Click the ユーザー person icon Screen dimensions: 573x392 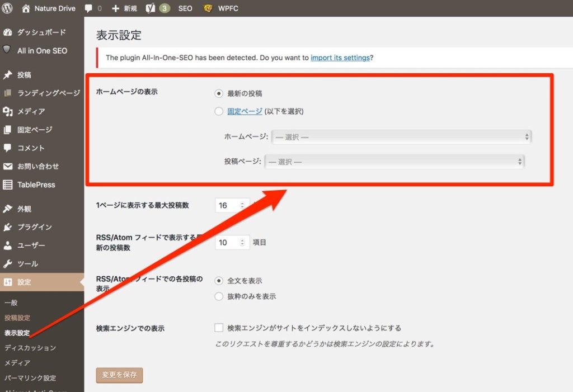[x=8, y=245]
